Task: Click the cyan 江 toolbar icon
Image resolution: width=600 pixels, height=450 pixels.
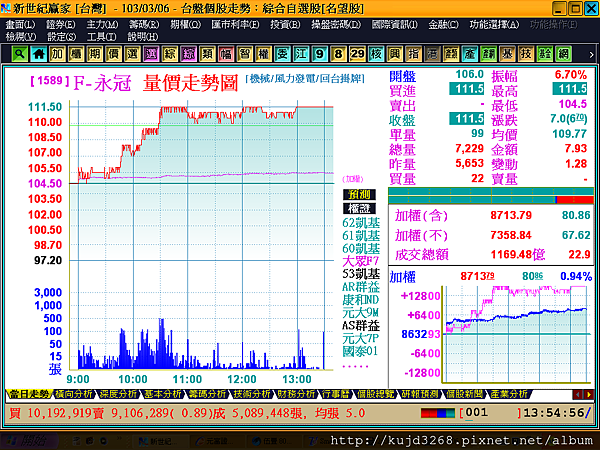Action: [301, 54]
